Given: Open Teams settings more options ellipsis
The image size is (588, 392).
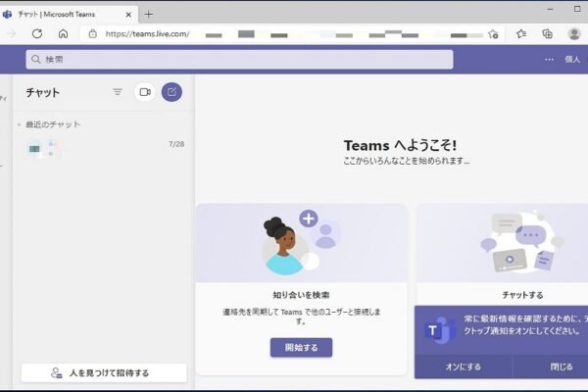Looking at the screenshot, I should tap(549, 59).
